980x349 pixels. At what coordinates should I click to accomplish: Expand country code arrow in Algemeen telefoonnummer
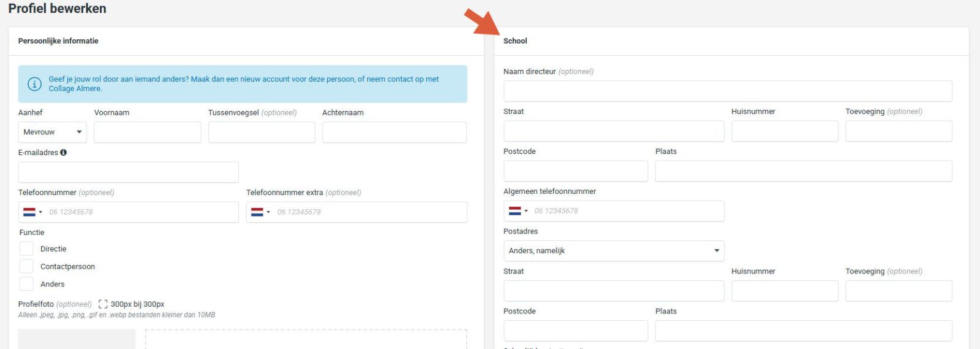[526, 211]
